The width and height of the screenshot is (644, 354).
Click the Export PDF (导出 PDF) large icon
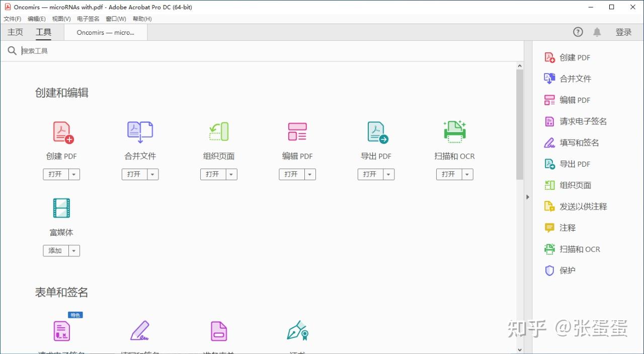point(377,132)
